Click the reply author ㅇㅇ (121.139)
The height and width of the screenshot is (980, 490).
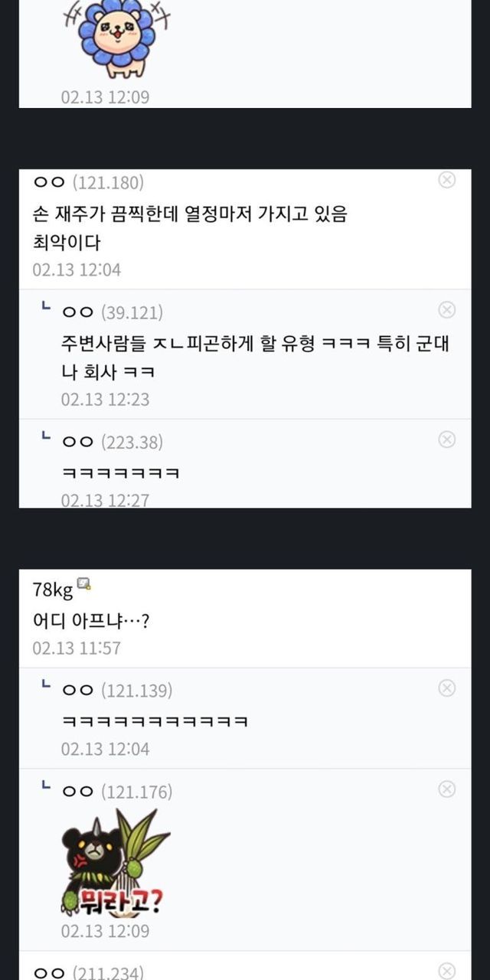click(x=116, y=691)
